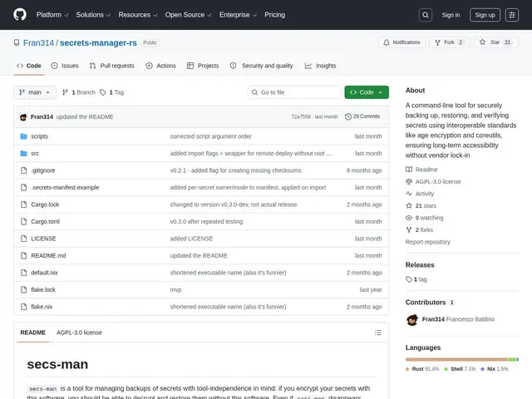This screenshot has height=399, width=532.
Task: Open the search magnifier button
Action: [x=426, y=15]
